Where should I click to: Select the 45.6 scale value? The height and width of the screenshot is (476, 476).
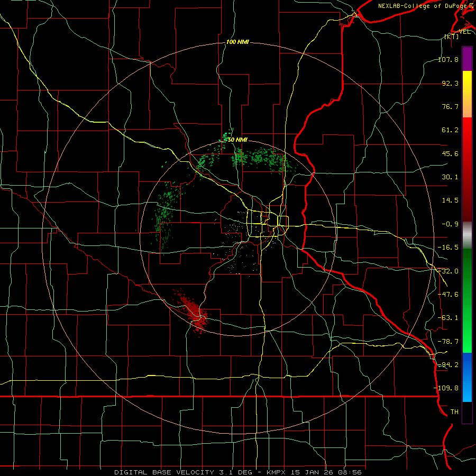coord(450,153)
